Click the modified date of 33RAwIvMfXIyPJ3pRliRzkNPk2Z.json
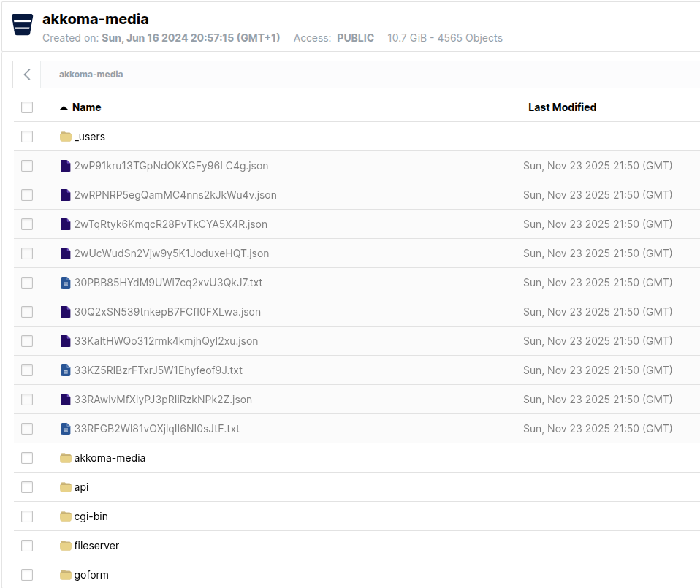This screenshot has height=588, width=700. [x=597, y=400]
